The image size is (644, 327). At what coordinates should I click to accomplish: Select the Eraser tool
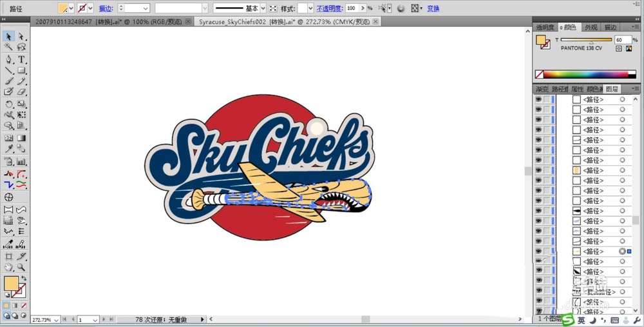coord(21,92)
